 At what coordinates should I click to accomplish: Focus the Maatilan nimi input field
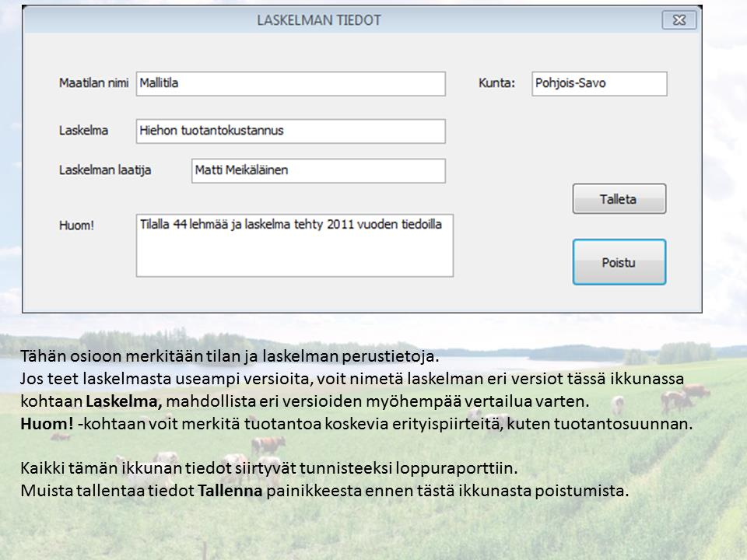[x=290, y=84]
